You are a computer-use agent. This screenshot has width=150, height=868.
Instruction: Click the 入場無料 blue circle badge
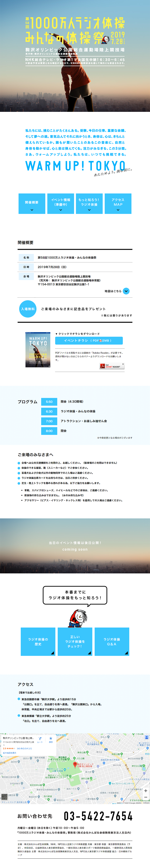28,309
